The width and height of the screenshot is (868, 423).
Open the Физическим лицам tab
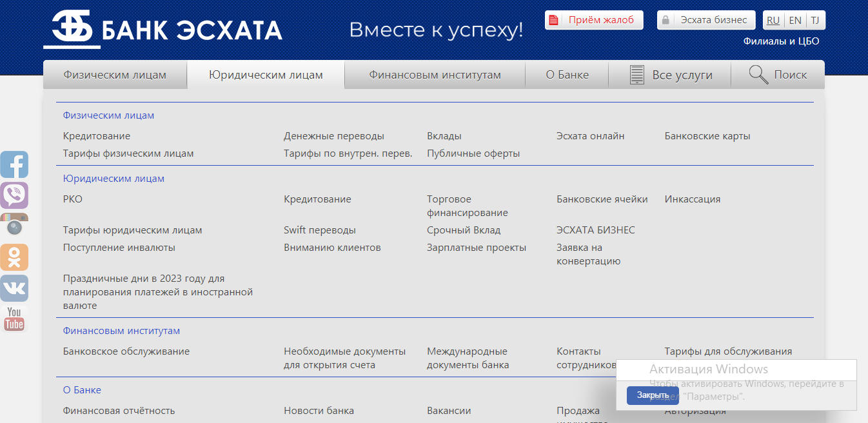[x=115, y=75]
